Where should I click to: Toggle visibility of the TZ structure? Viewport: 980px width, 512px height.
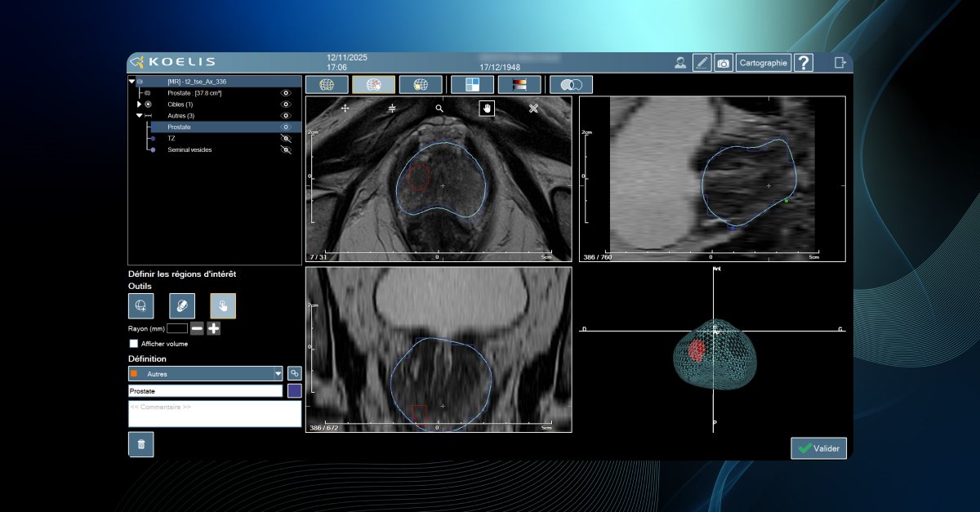[x=285, y=139]
